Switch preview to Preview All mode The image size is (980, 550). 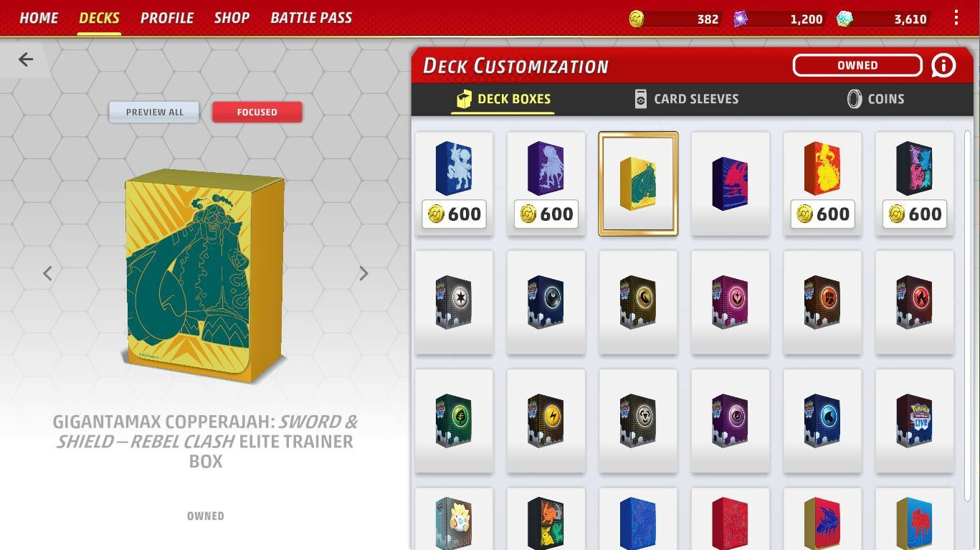[x=154, y=112]
